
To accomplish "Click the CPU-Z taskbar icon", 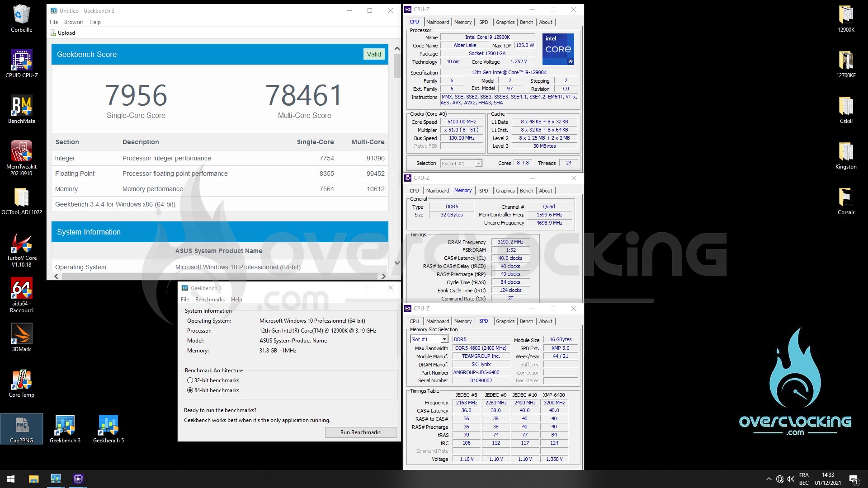I will [78, 479].
